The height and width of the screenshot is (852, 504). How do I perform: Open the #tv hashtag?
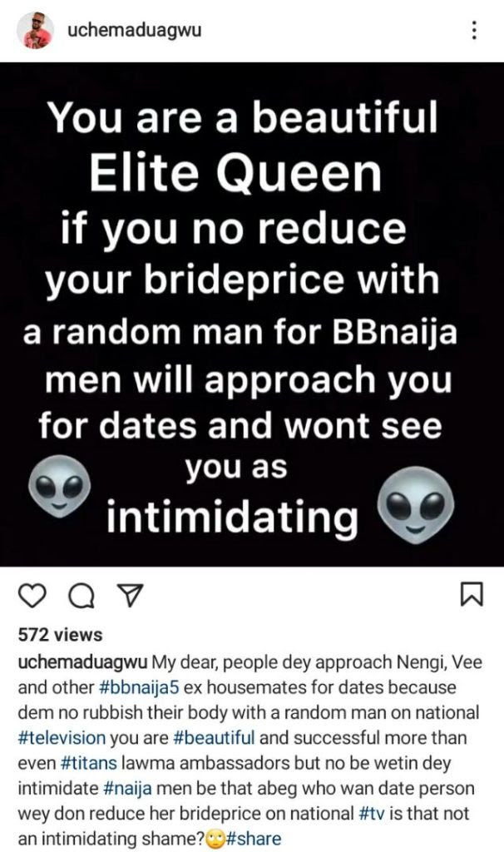[x=373, y=814]
